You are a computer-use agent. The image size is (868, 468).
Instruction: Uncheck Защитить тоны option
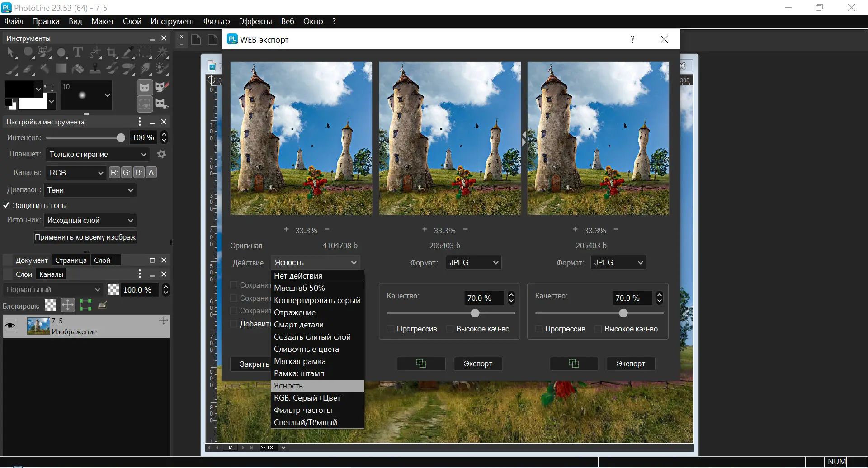pos(6,205)
